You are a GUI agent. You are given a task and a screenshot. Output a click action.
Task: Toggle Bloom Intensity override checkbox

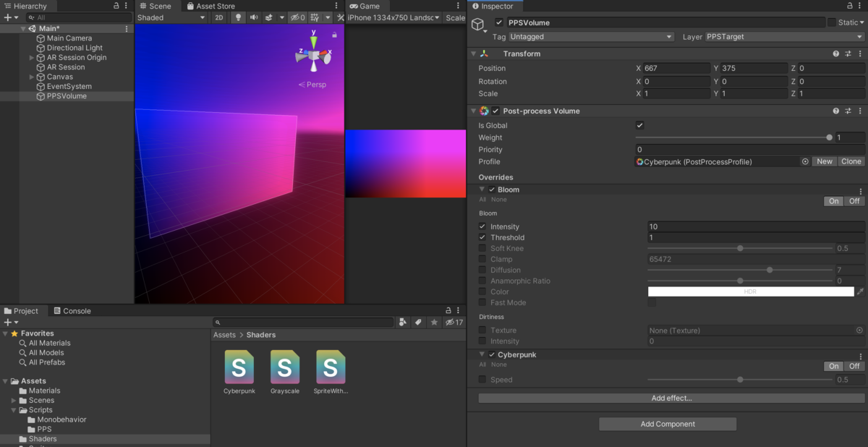coord(482,226)
